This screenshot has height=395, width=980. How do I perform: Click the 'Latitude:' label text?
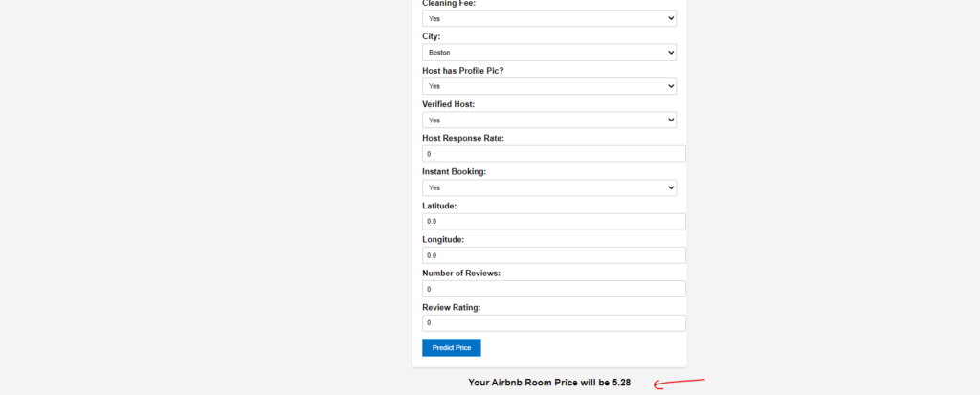pos(439,206)
